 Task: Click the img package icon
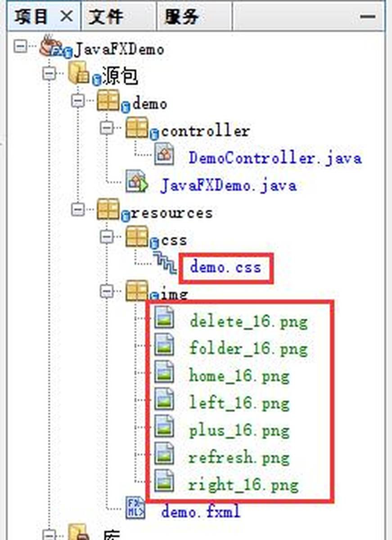click(x=137, y=291)
